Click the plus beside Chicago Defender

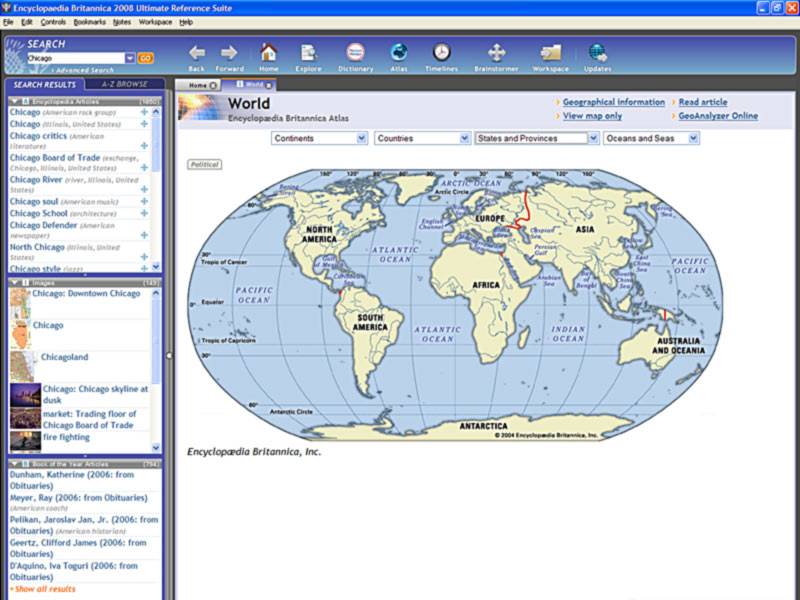pos(144,235)
